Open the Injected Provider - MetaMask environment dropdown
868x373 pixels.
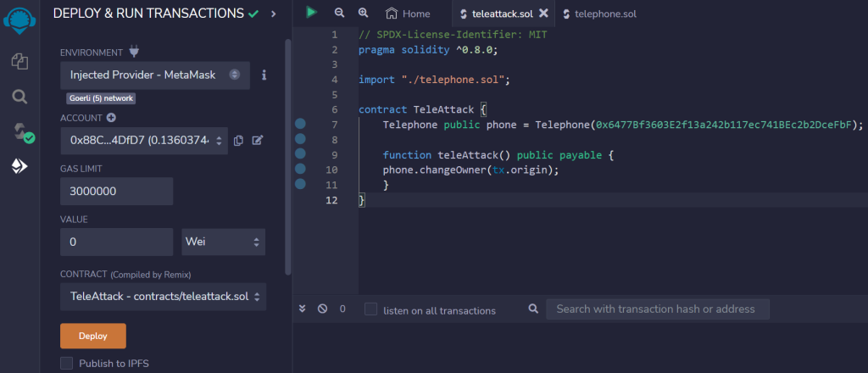click(155, 75)
